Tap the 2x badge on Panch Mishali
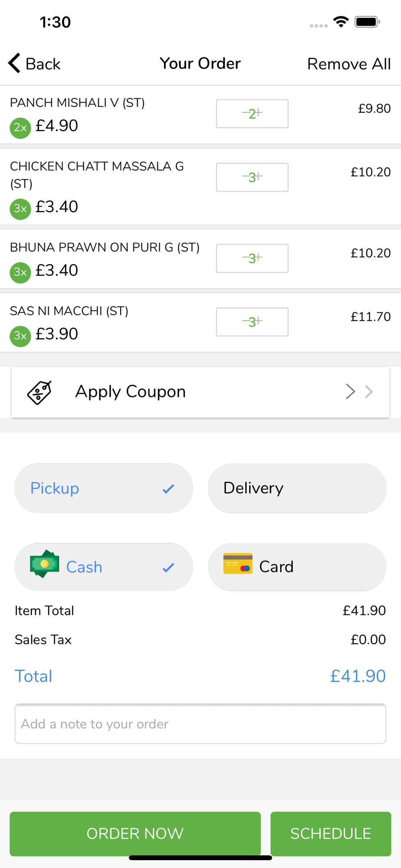Screen dimensions: 401x868 [x=20, y=128]
